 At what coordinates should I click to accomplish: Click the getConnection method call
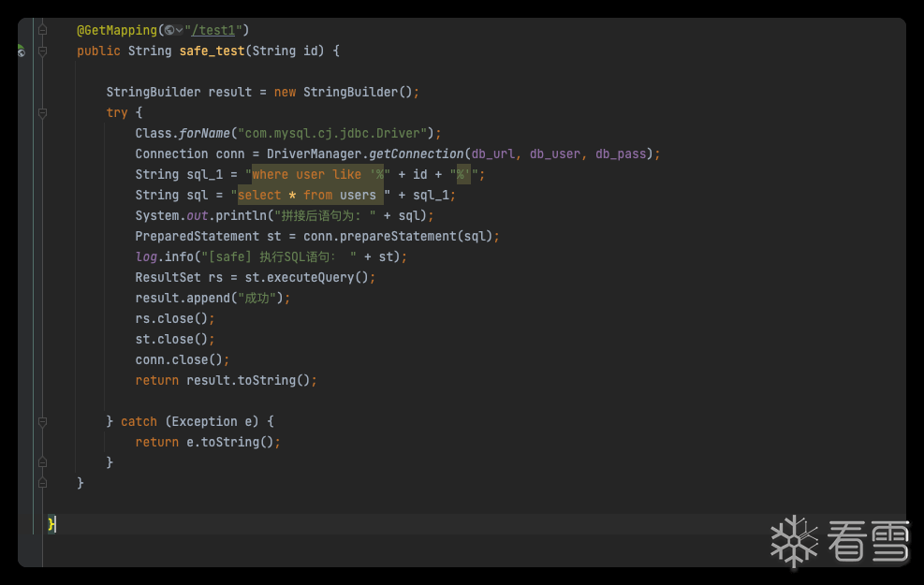click(x=413, y=154)
